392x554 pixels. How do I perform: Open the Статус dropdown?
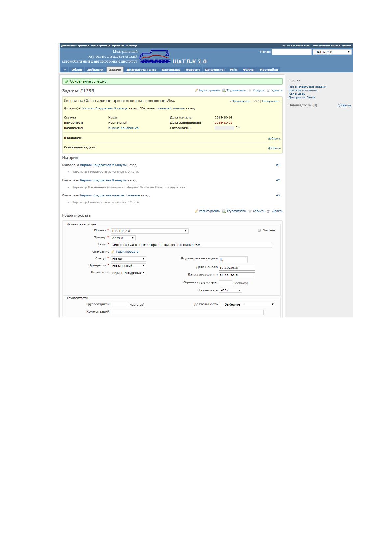128,259
